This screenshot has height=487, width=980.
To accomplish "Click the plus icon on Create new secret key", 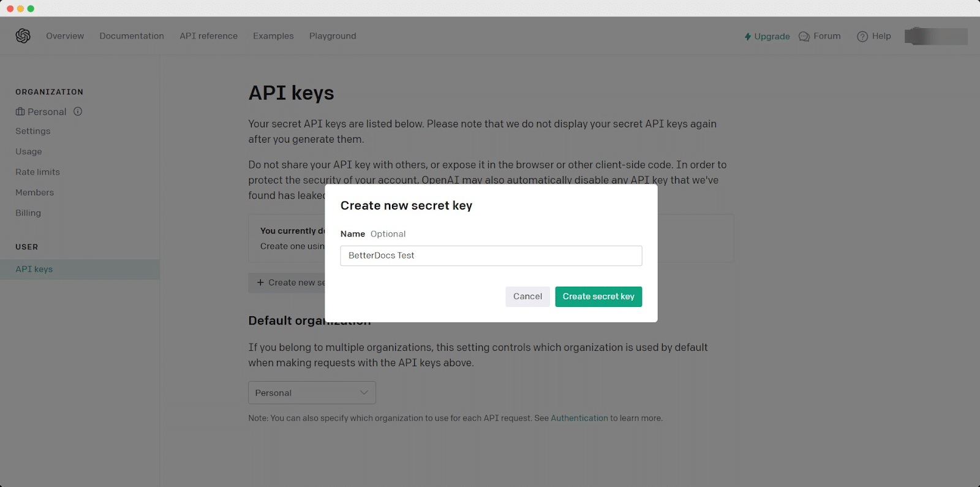I will [x=260, y=282].
